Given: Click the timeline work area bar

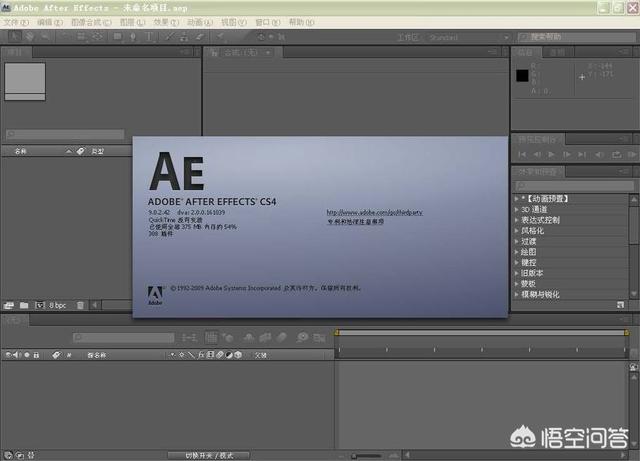Looking at the screenshot, I should [x=482, y=333].
